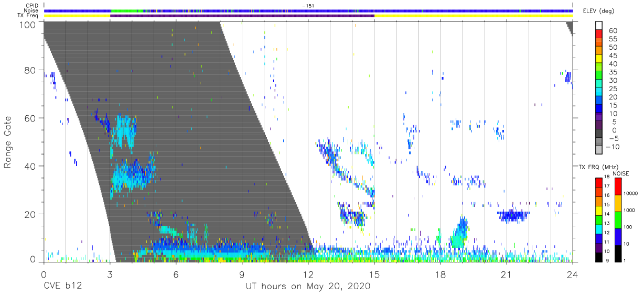The width and height of the screenshot is (644, 297).
Task: Click the '-10' label on the ELEV colorbar
Action: pos(611,147)
